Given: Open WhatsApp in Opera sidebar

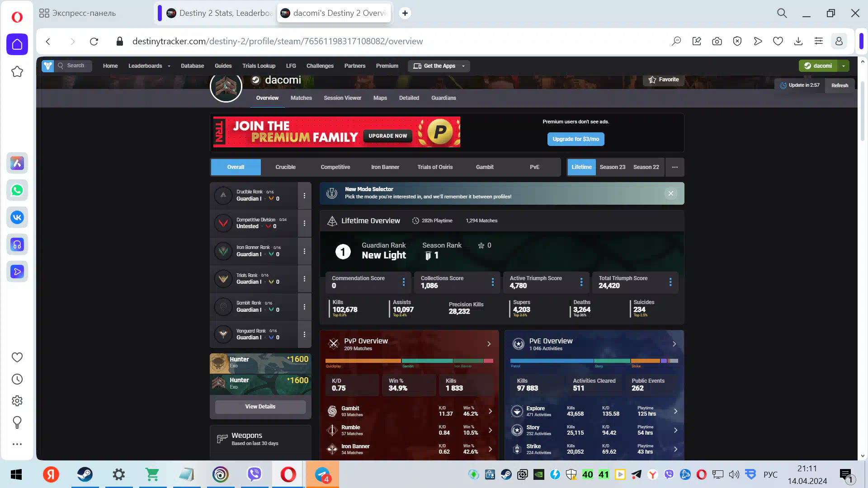Looking at the screenshot, I should (x=17, y=190).
